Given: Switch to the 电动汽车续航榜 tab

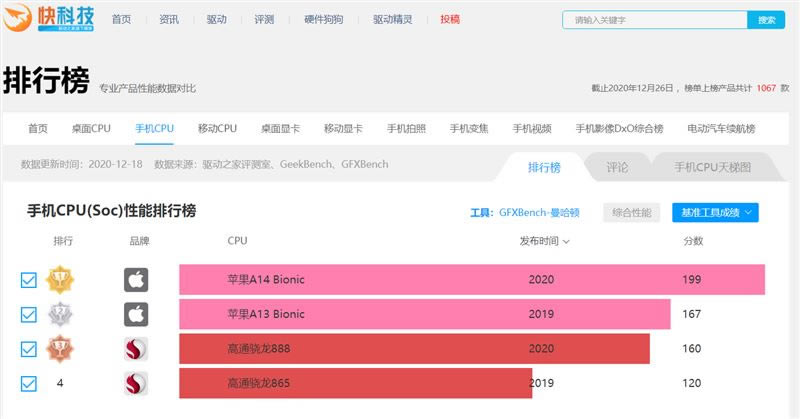Looking at the screenshot, I should [x=721, y=129].
